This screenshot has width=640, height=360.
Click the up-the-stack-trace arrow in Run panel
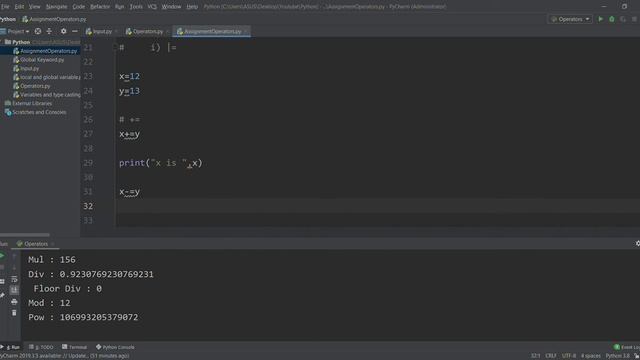click(14, 256)
